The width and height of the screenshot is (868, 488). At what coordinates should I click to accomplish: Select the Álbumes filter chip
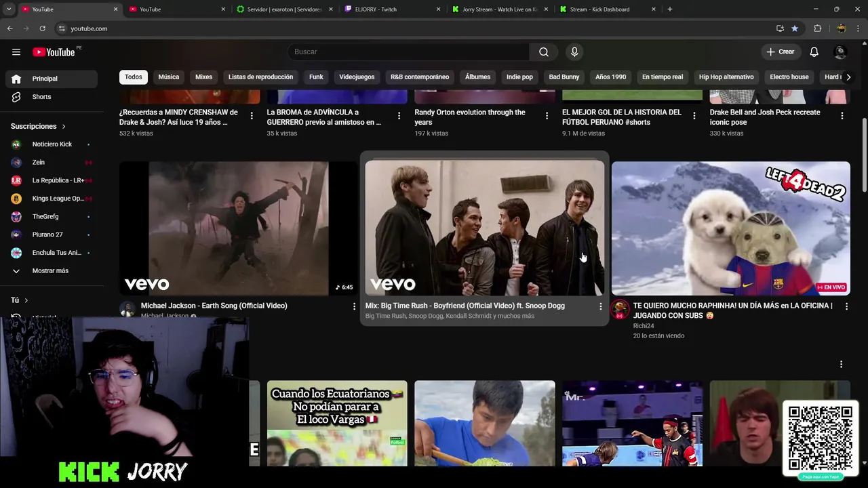click(x=477, y=77)
